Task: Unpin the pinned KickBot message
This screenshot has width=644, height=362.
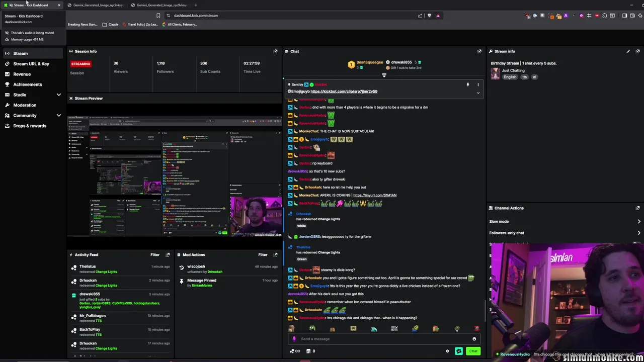Action: tap(467, 84)
